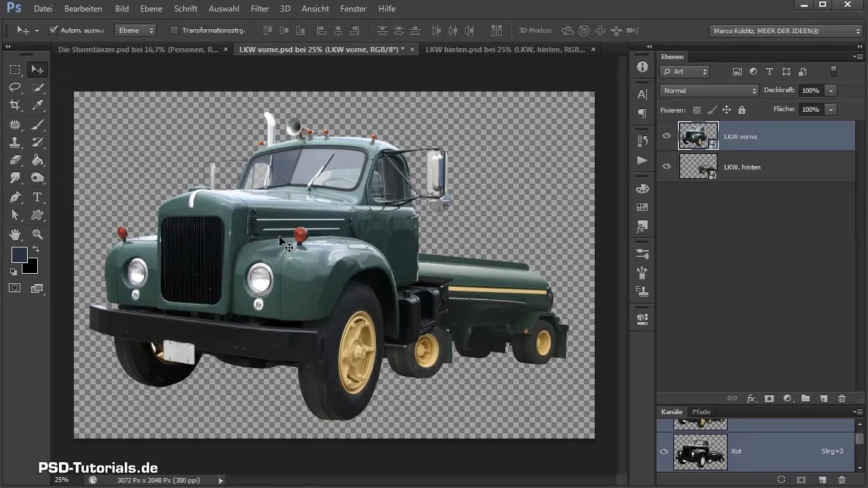Swap foreground and background colors
The height and width of the screenshot is (488, 868).
(x=36, y=249)
